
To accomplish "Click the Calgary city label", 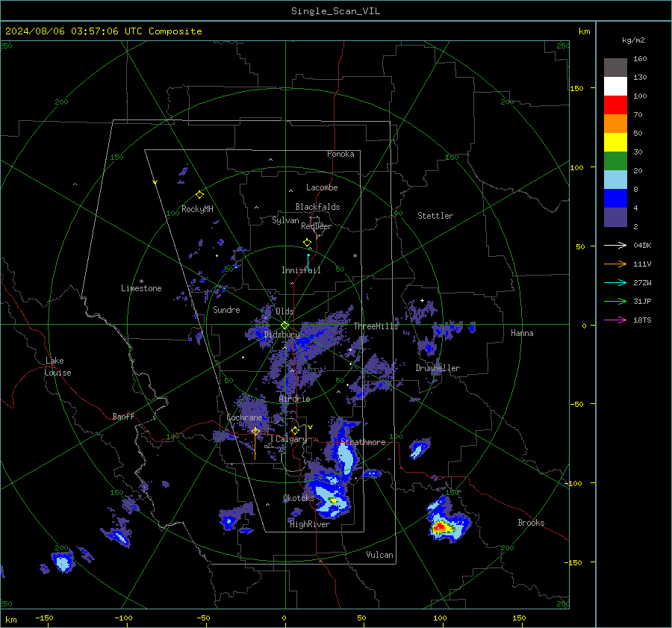I will point(291,439).
